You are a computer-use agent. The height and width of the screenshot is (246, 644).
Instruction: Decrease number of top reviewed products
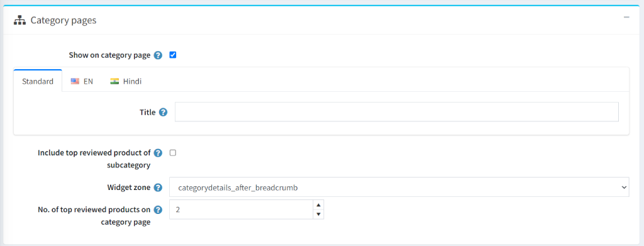[318, 215]
